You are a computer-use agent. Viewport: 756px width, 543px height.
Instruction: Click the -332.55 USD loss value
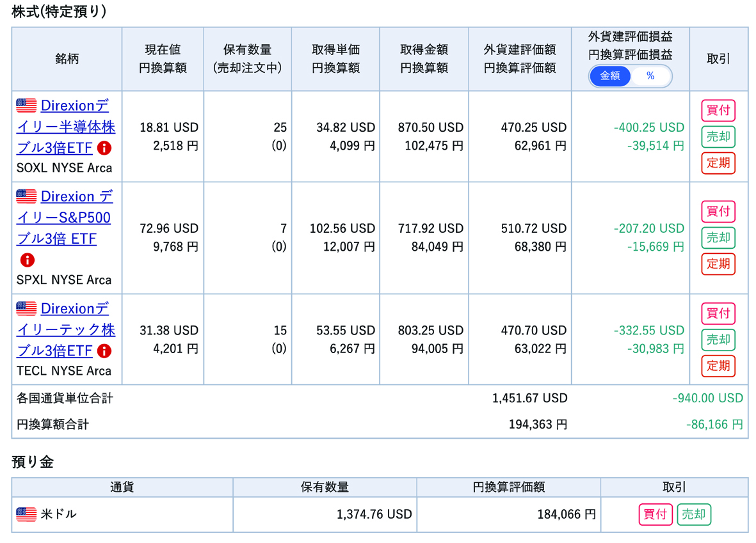[649, 331]
